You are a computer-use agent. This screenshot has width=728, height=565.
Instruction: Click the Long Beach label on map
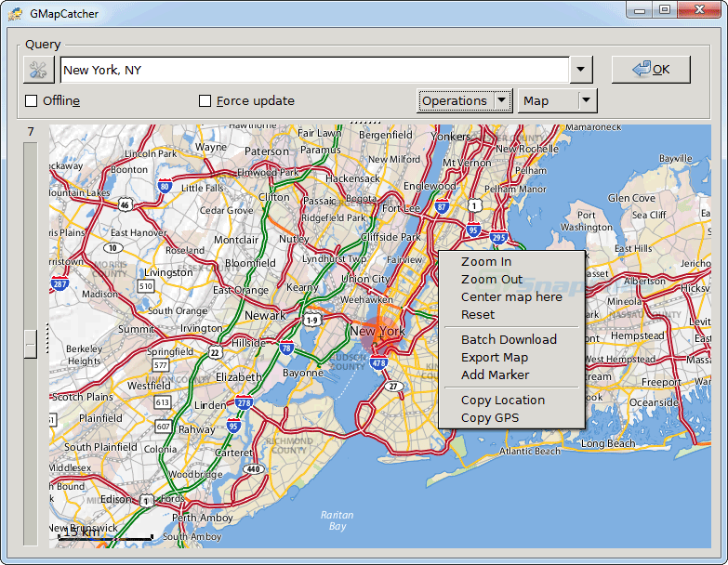click(x=608, y=444)
